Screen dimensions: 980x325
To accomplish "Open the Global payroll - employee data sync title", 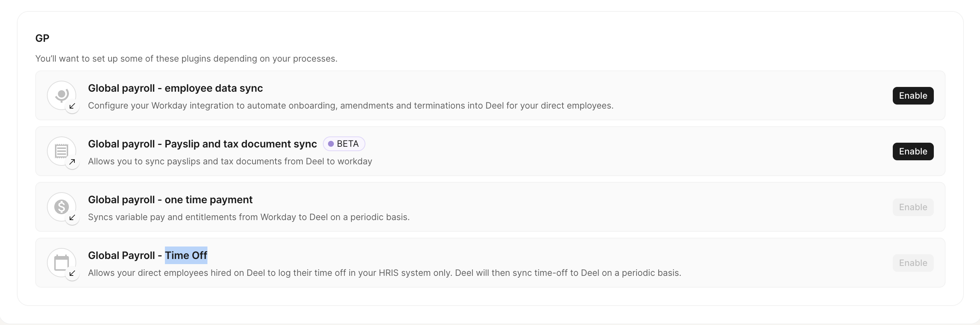I will (x=175, y=88).
